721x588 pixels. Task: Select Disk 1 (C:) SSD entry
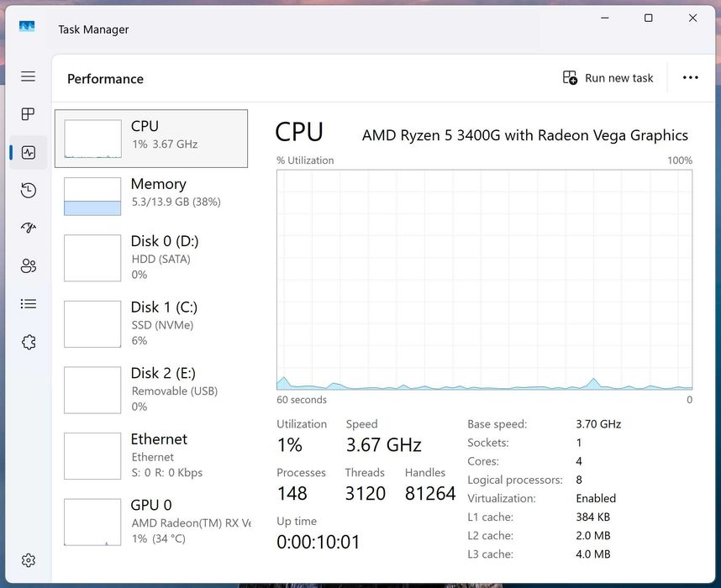click(151, 323)
